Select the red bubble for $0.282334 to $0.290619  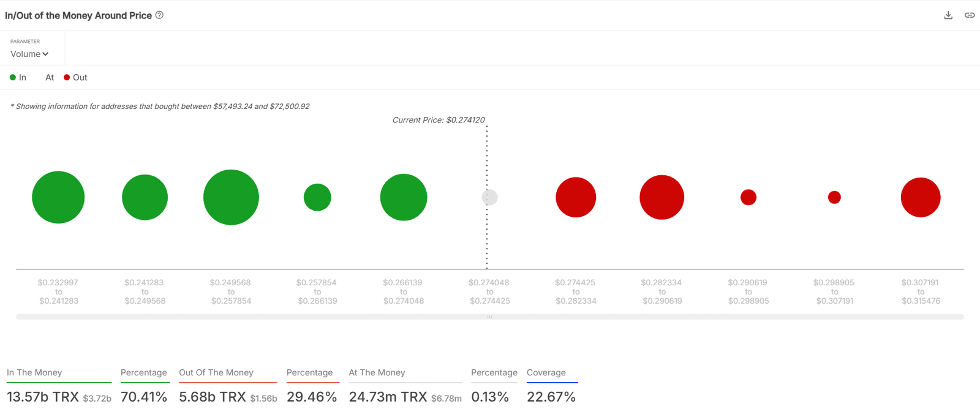tap(661, 197)
